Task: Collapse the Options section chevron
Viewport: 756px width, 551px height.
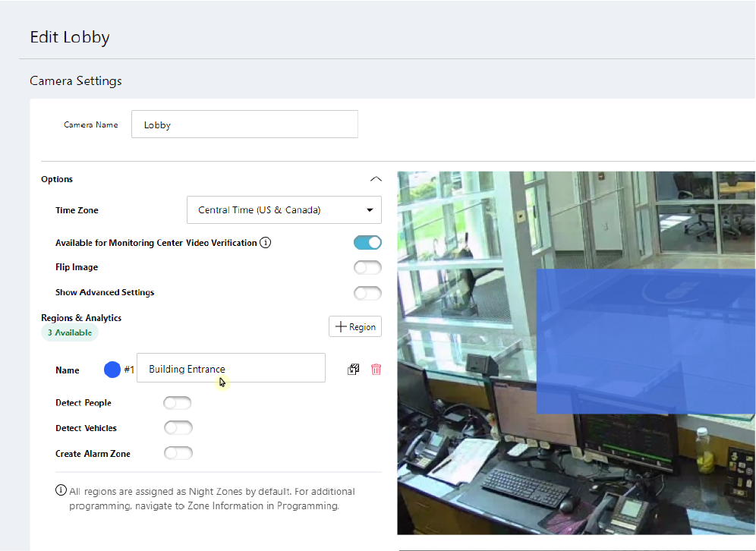Action: tap(375, 180)
